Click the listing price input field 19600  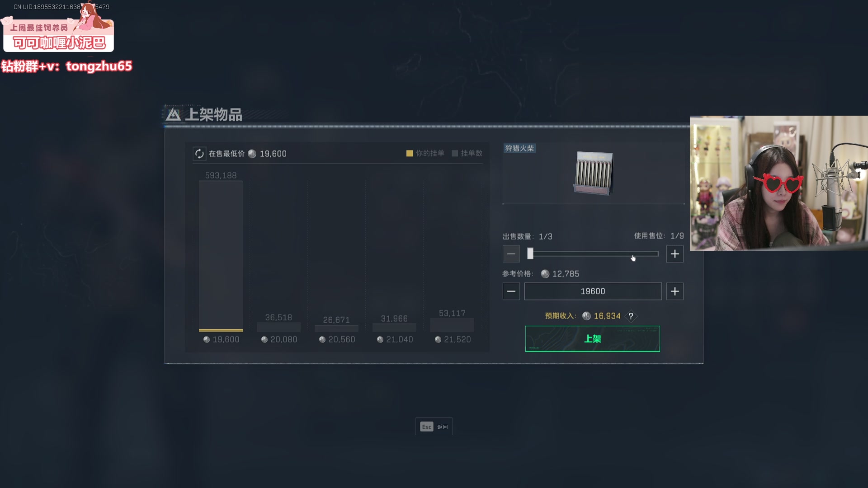click(x=593, y=291)
